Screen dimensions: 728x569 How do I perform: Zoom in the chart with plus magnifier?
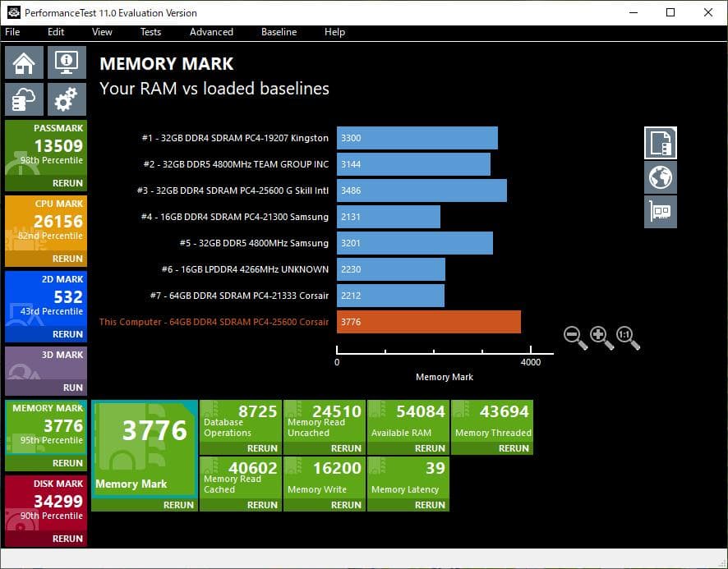pos(601,337)
